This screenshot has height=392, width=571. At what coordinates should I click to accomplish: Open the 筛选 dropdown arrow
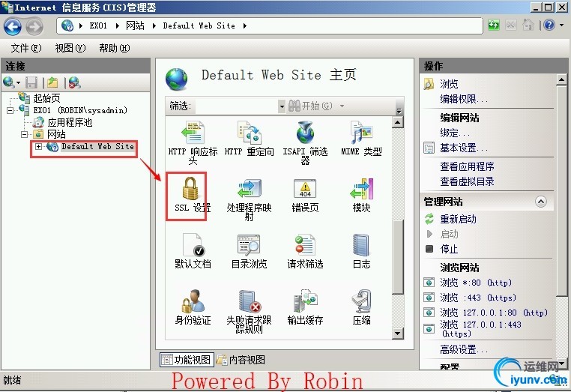click(282, 106)
